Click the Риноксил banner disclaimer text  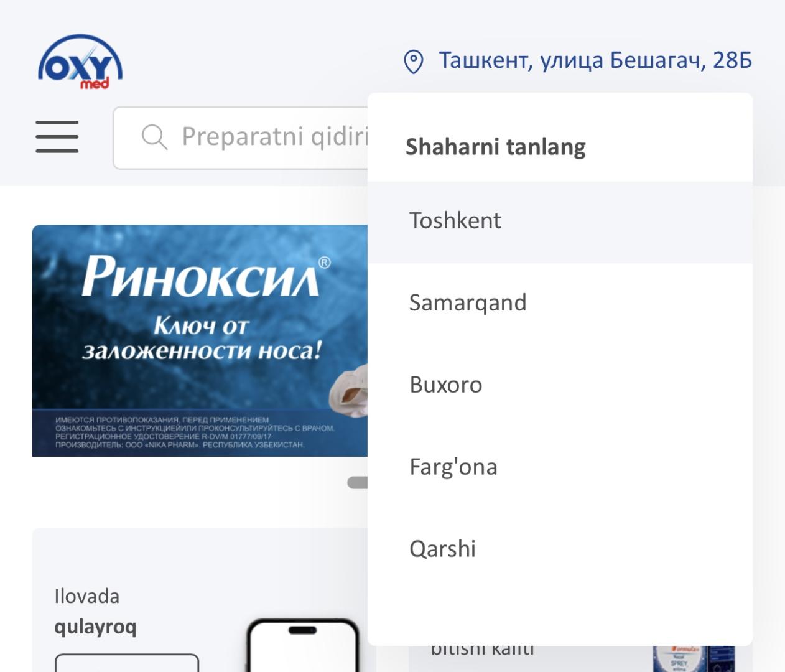(x=194, y=432)
